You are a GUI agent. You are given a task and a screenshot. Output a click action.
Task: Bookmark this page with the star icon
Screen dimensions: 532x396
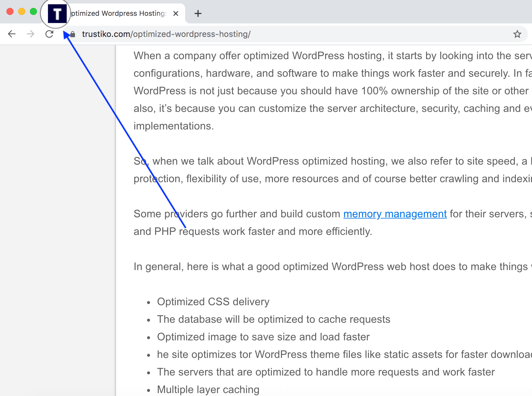tap(517, 34)
